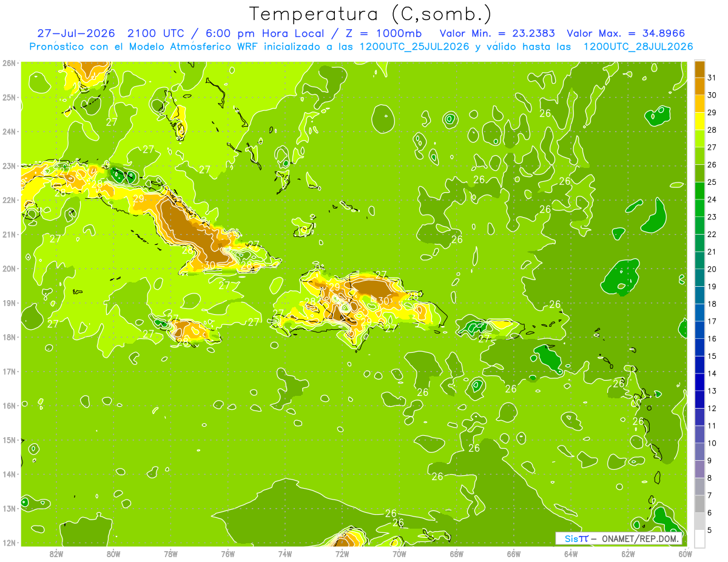
Task: Click the '70W' longitude label
Action: pyautogui.click(x=399, y=554)
